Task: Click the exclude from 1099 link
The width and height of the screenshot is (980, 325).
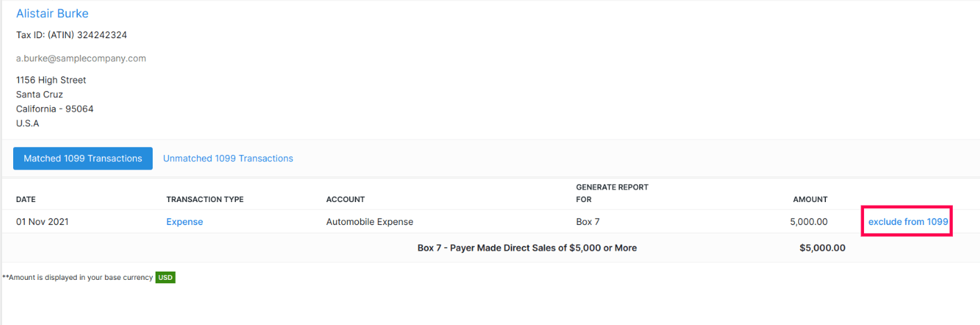Action: point(908,222)
